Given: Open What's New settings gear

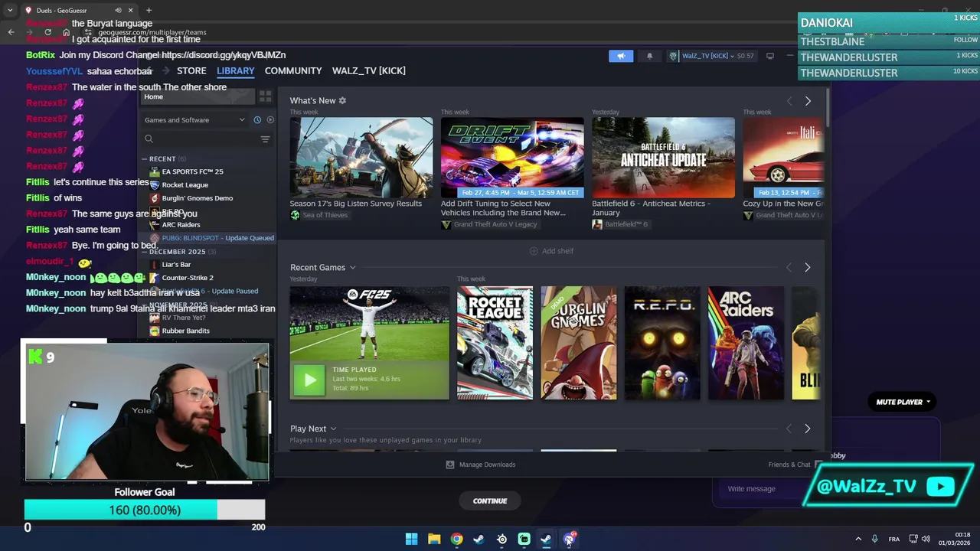Looking at the screenshot, I should click(342, 100).
